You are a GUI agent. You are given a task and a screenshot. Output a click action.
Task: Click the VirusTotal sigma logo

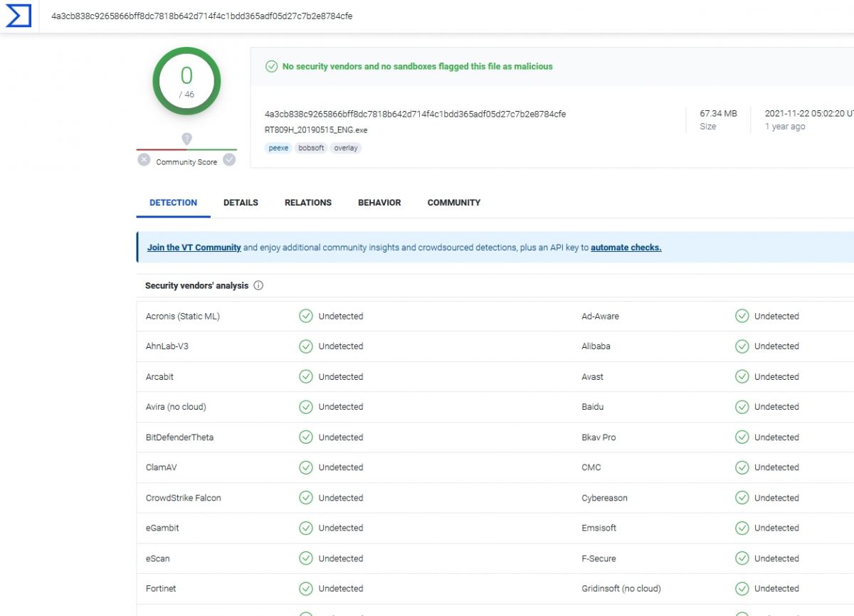pyautogui.click(x=19, y=16)
